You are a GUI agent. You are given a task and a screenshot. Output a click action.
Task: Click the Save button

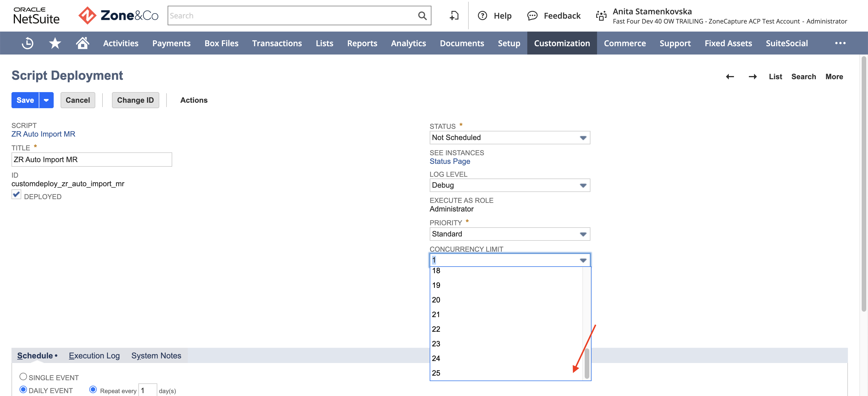pos(25,100)
